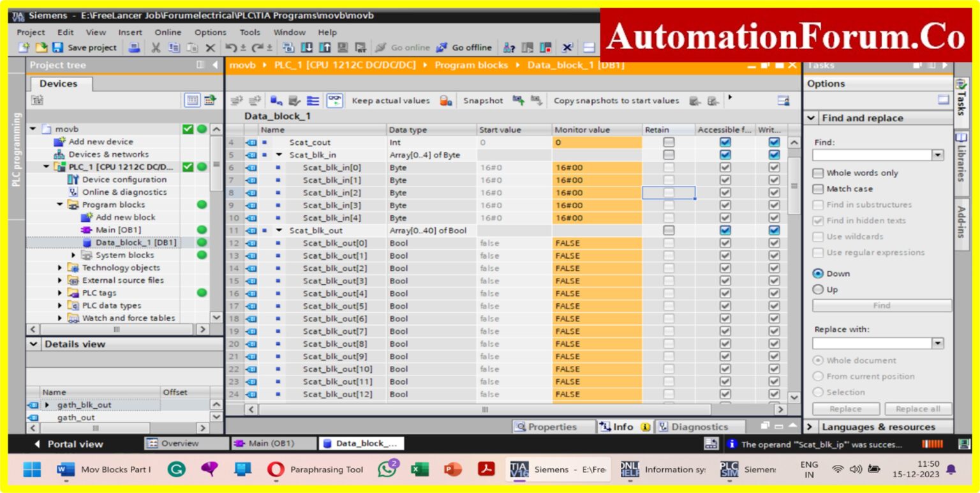Viewport: 980px width, 493px height.
Task: Expand the Technology objects tree node
Action: pos(58,268)
